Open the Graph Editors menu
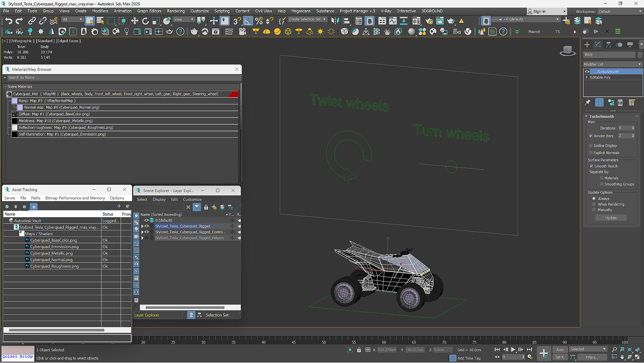This screenshot has width=644, height=363. point(149,11)
